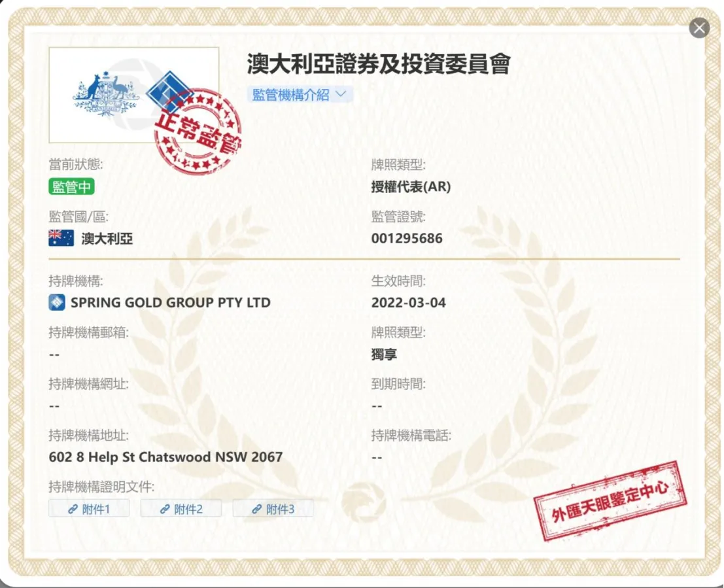Viewport: 724px width, 588px height.
Task: Click the Australian flag icon
Action: pos(61,238)
